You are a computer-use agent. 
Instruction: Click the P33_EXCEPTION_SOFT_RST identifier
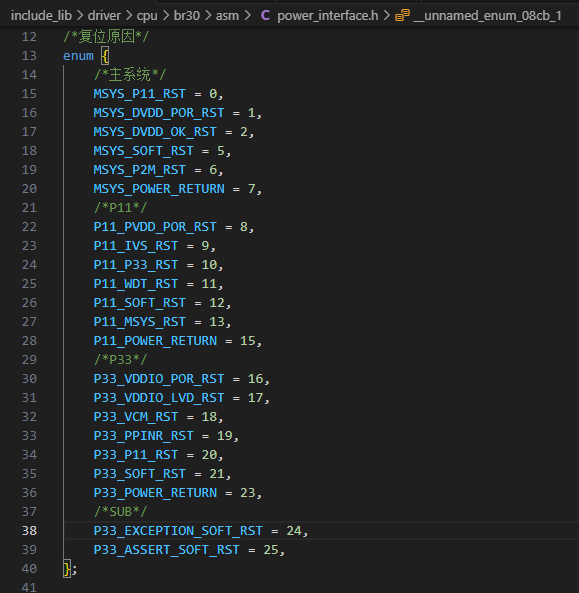[178, 531]
